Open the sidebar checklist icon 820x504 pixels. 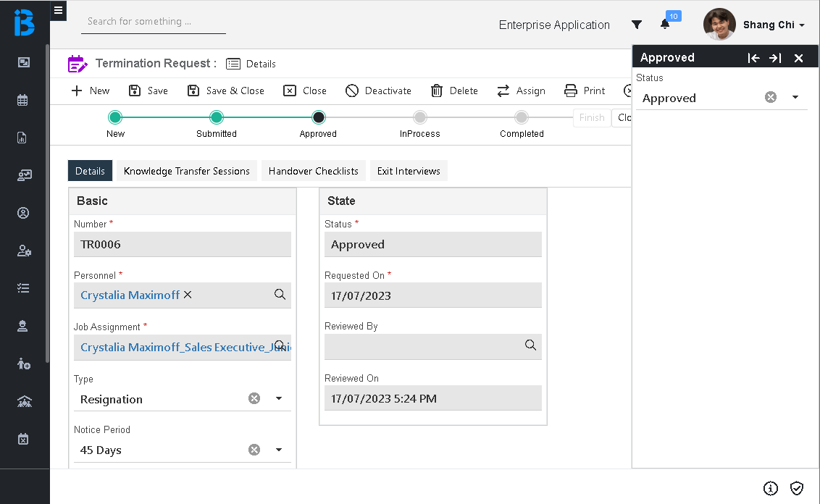(x=23, y=288)
